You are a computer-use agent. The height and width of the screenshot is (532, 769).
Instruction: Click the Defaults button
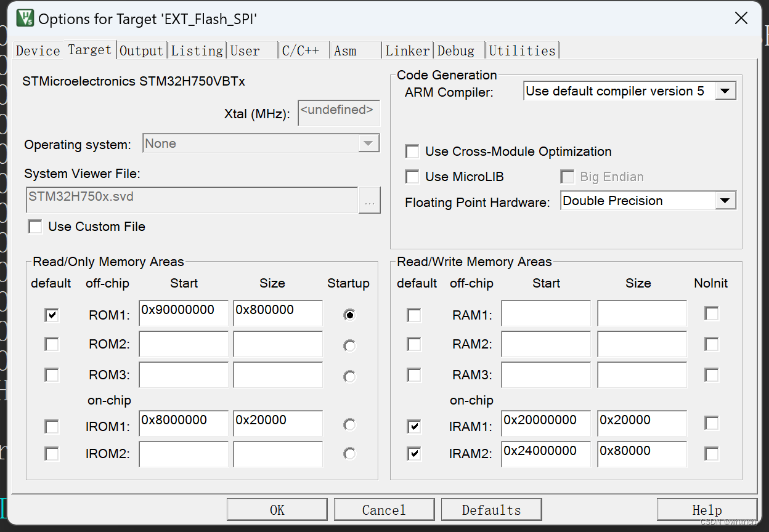[491, 509]
